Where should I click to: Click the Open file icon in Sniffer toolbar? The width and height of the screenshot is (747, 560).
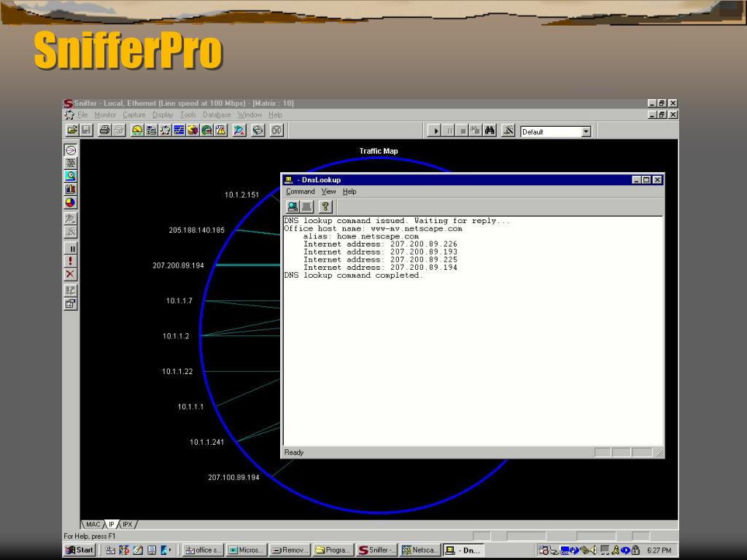click(71, 131)
